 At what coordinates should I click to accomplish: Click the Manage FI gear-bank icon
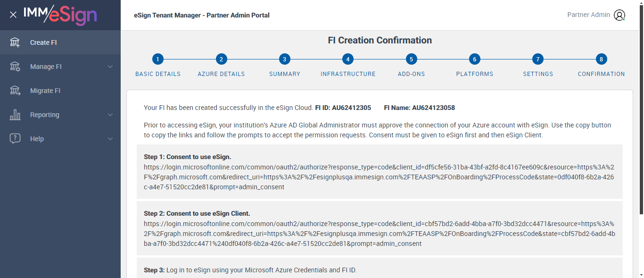click(15, 67)
